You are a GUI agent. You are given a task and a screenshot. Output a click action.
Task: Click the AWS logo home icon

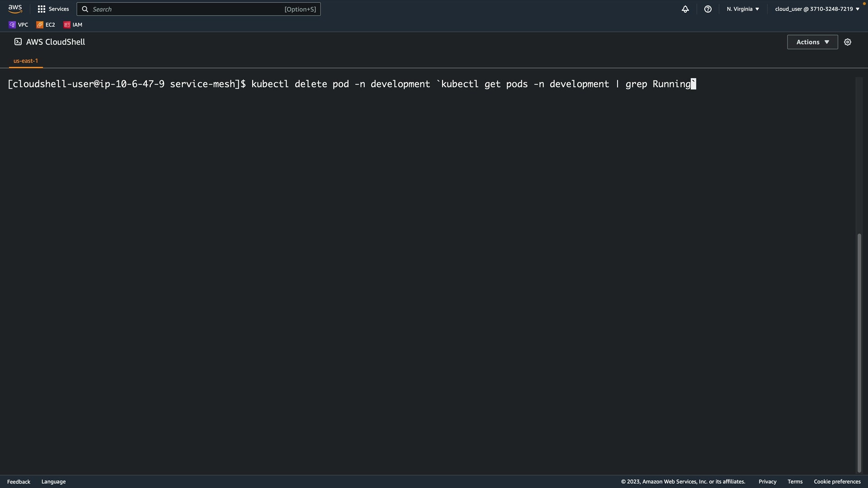coord(15,9)
